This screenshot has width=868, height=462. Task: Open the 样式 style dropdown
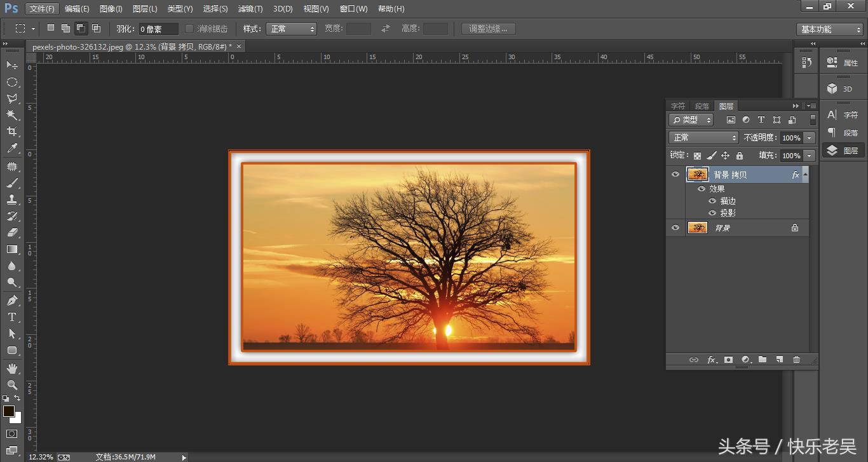tap(292, 29)
